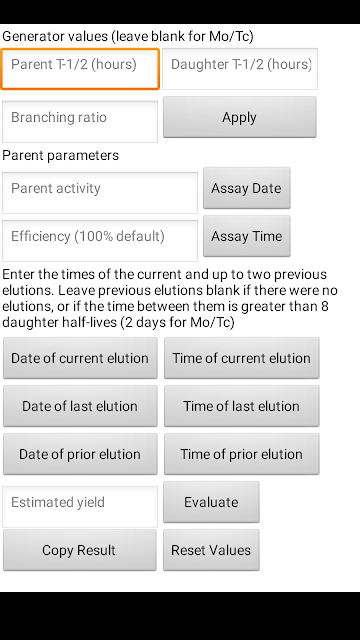This screenshot has height=640, width=360.
Task: Click the Reset Values button
Action: coord(211,550)
